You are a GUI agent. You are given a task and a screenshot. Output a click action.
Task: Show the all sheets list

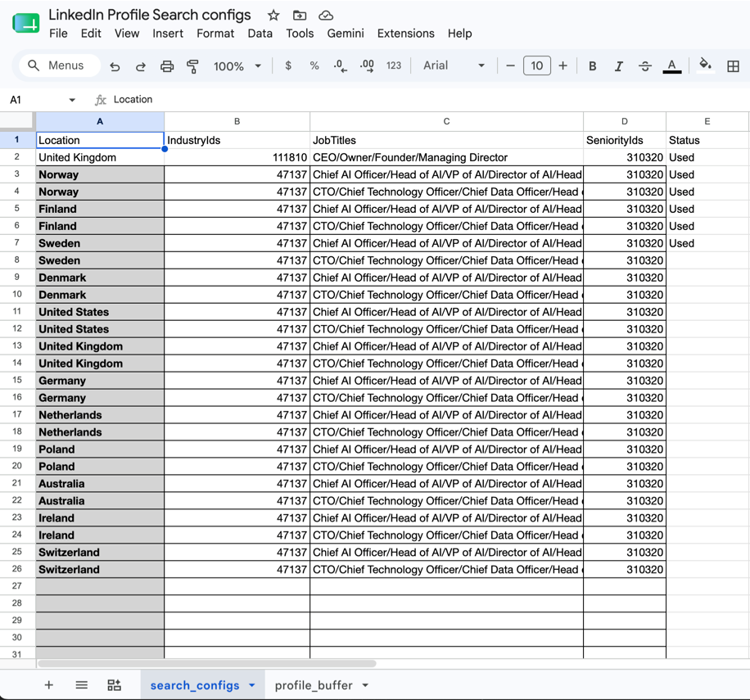click(x=81, y=685)
